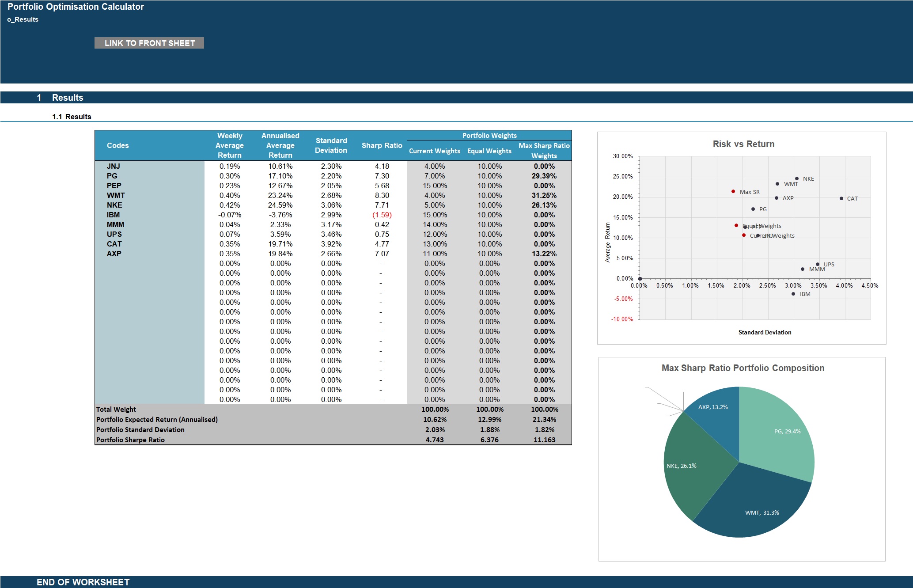Select max Sharpe ratio value 11.163
Screen dimensions: 913x588
tap(544, 440)
